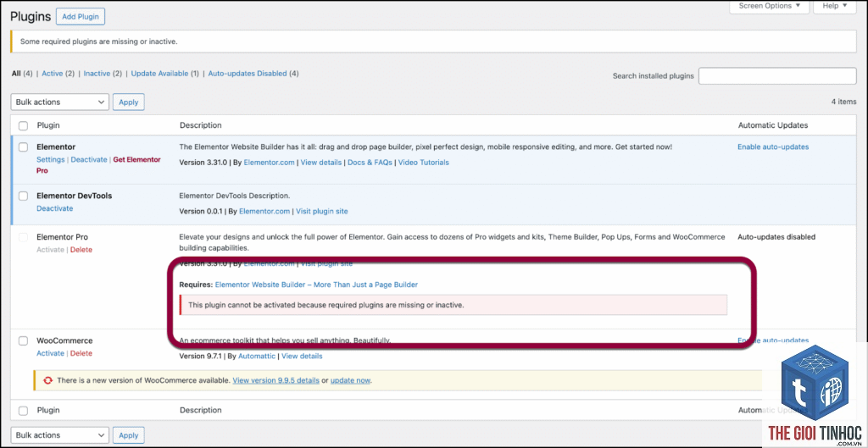Screen dimensions: 868x448
Task: Open Elementor Settings link
Action: tap(50, 159)
